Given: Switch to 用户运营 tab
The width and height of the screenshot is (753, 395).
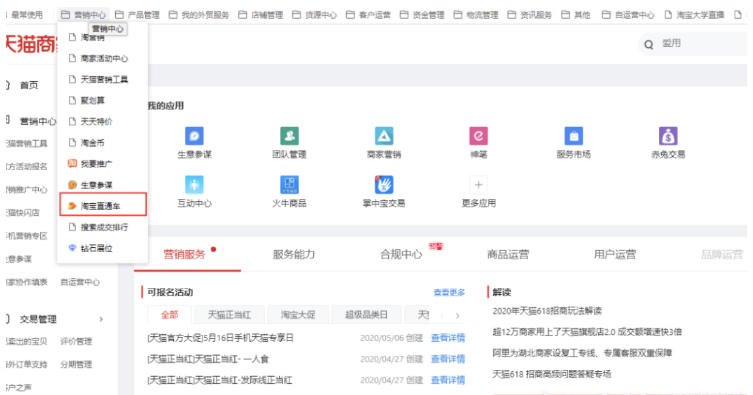Looking at the screenshot, I should (615, 254).
